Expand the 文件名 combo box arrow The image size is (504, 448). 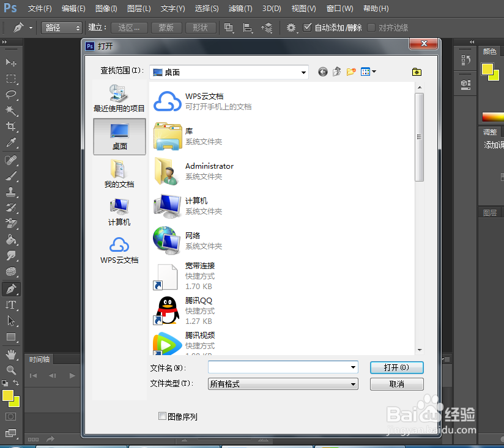click(x=353, y=367)
